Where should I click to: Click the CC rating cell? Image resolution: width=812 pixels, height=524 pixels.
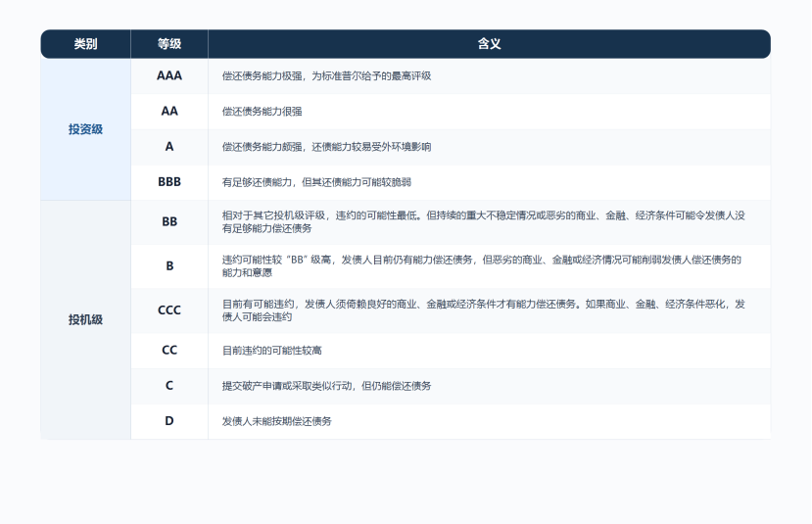point(169,351)
